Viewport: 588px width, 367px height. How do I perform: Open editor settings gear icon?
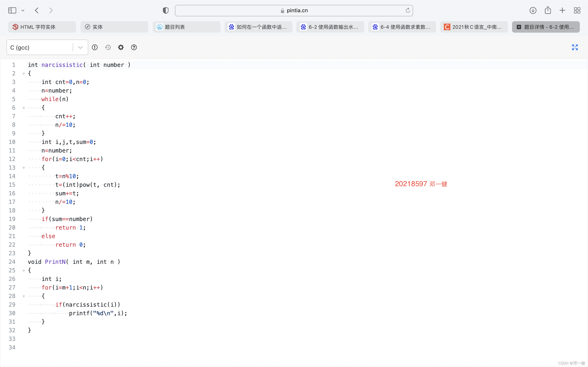click(x=121, y=47)
